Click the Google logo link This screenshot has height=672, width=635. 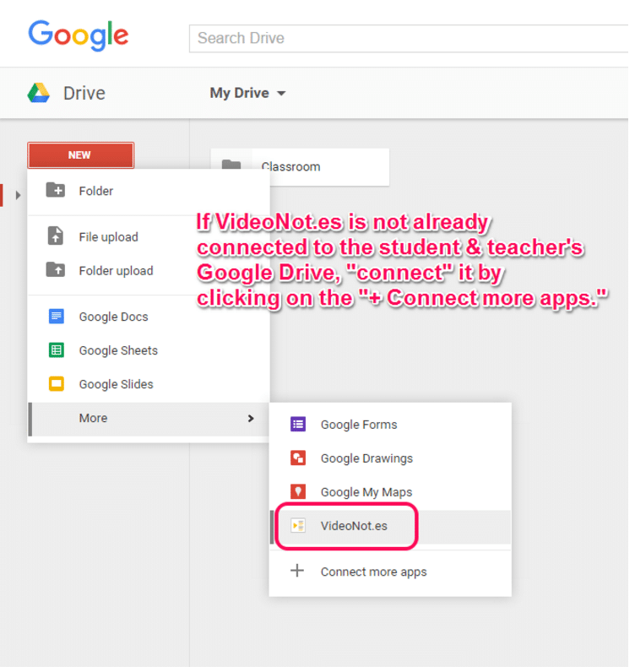(x=79, y=35)
